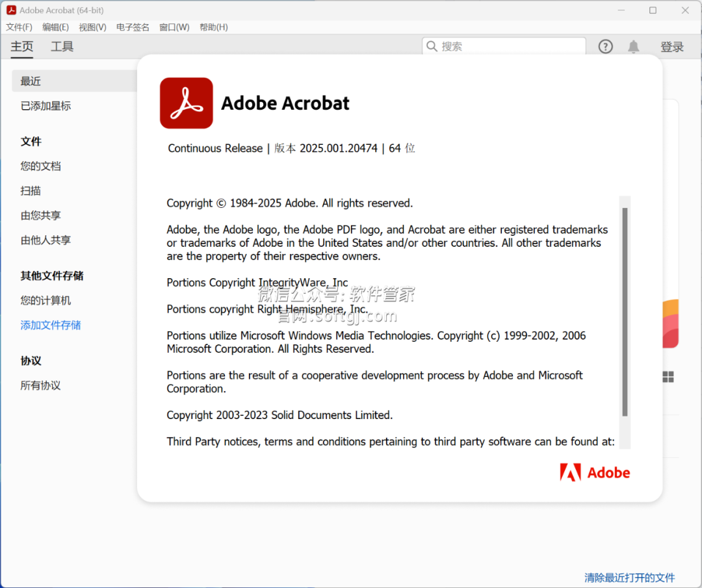Screen dimensions: 702x588
Task: Click the search magnifier icon
Action: 432,46
